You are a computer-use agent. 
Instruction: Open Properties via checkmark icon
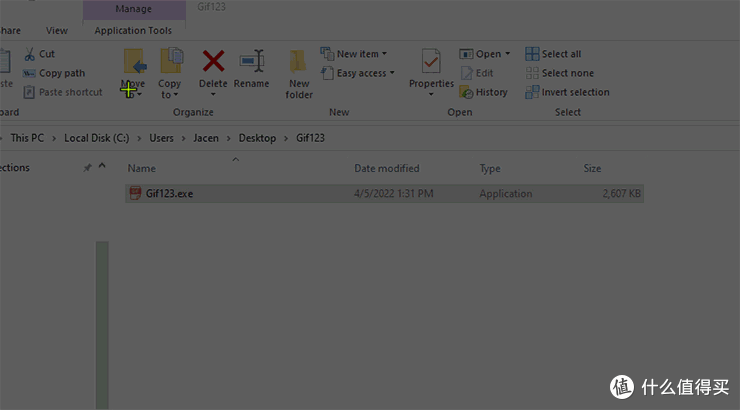click(431, 61)
